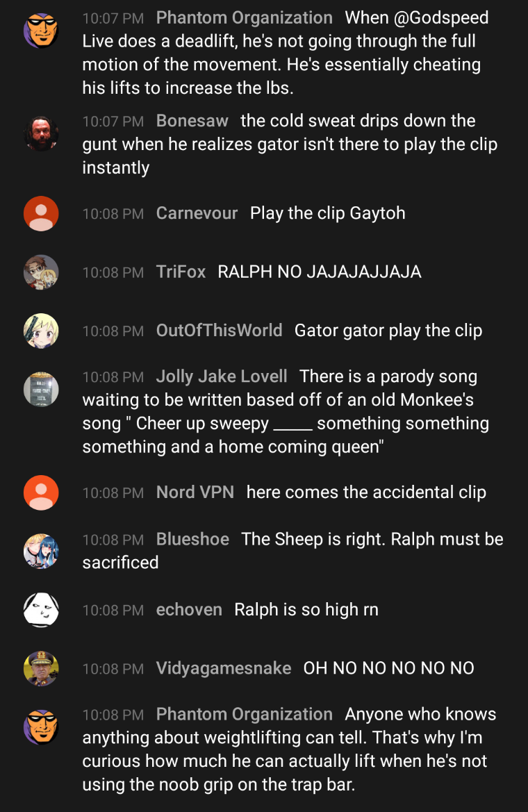This screenshot has width=528, height=812.
Task: Click the TriFox username
Action: 181,272
